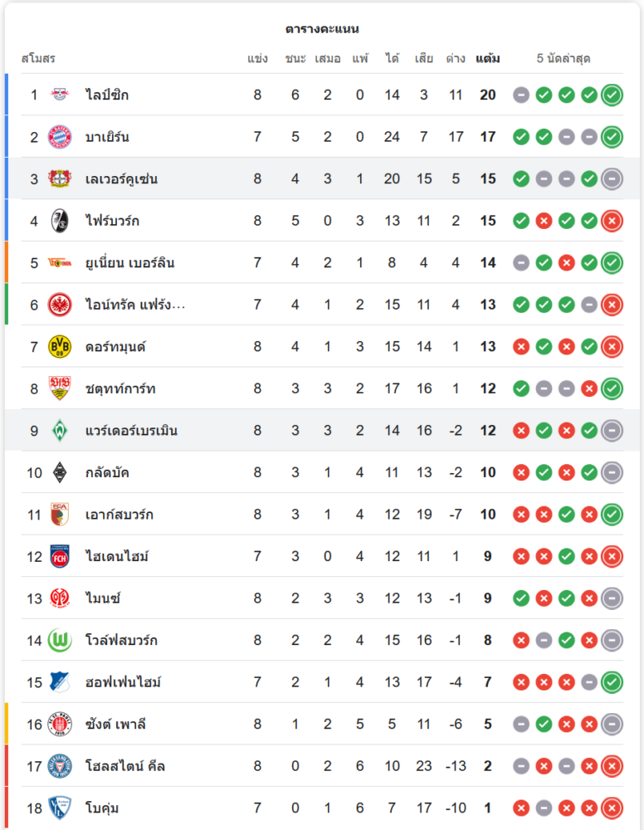This screenshot has height=830, width=644.
Task: Click the สโมสร club column header
Action: tap(38, 59)
